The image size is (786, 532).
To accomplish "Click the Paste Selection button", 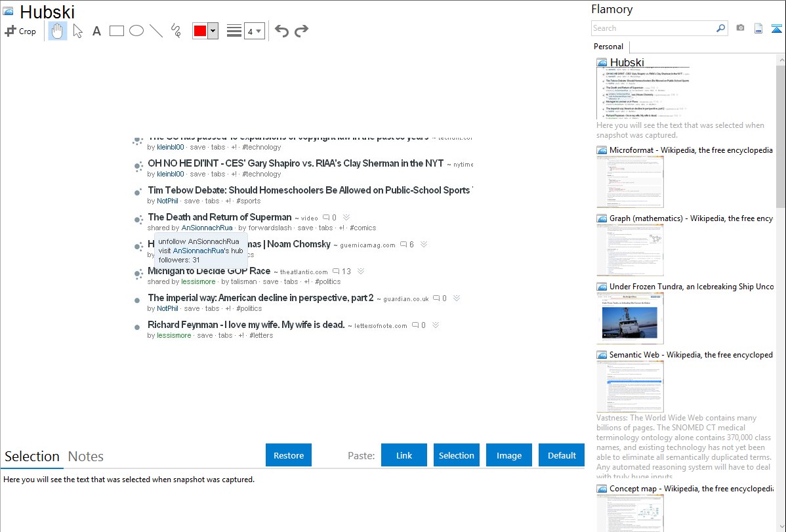I will point(456,455).
